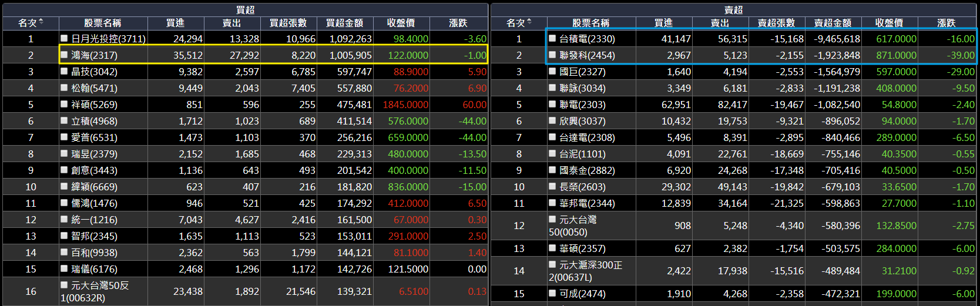Click closing price 871.0000

[896, 55]
